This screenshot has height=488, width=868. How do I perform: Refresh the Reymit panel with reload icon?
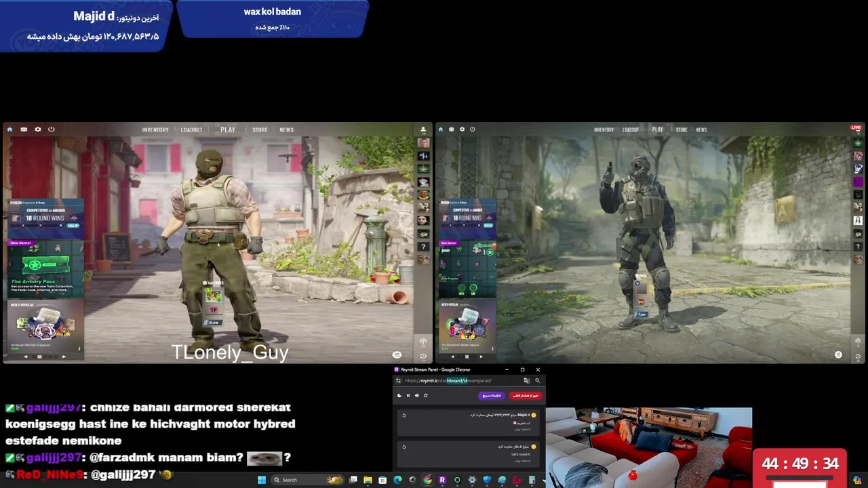click(x=425, y=395)
